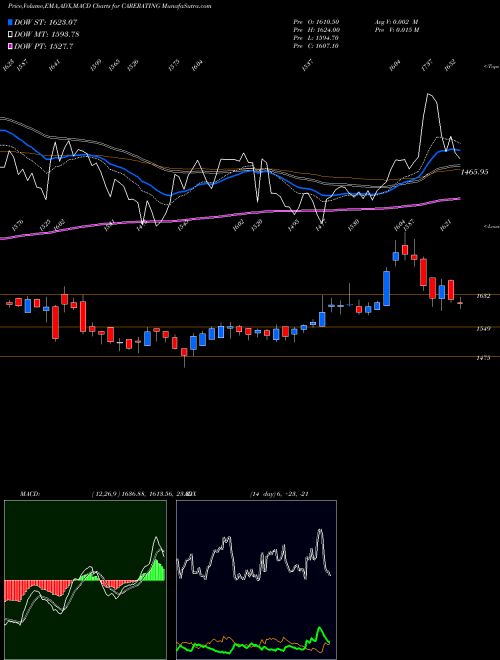The width and height of the screenshot is (500, 660).
Task: Click the 'MACD:' panel heading
Action: coord(29,494)
